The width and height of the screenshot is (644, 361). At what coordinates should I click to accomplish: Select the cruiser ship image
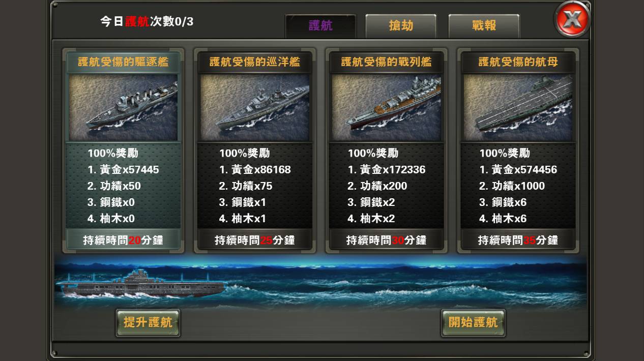coord(254,108)
